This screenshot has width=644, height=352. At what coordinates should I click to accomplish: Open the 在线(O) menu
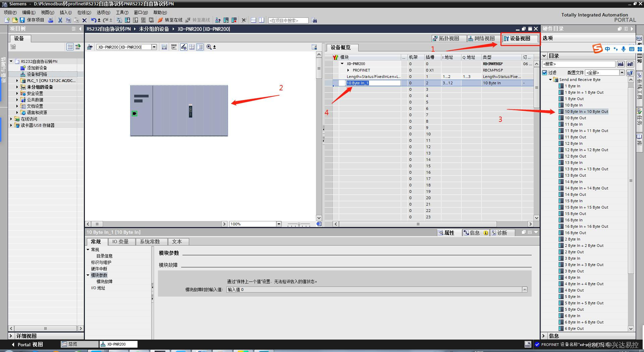click(x=84, y=12)
